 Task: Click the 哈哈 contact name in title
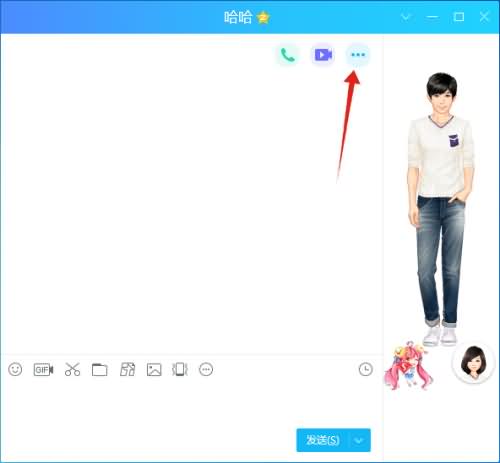(238, 17)
